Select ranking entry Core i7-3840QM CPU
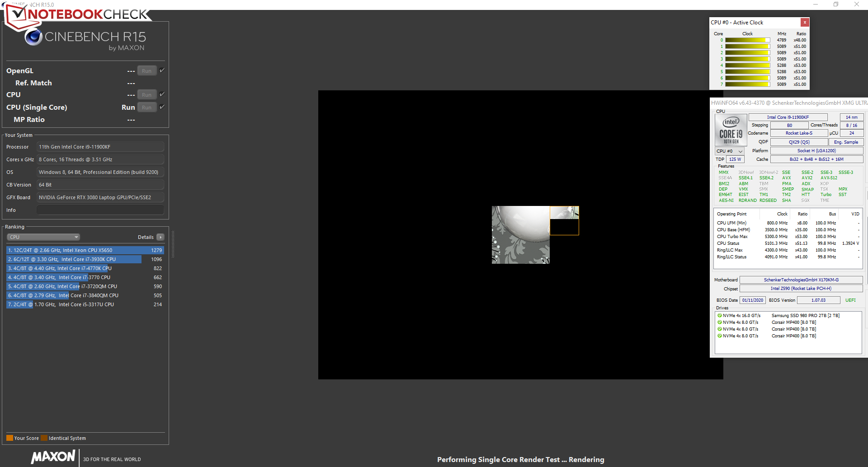 (x=85, y=295)
